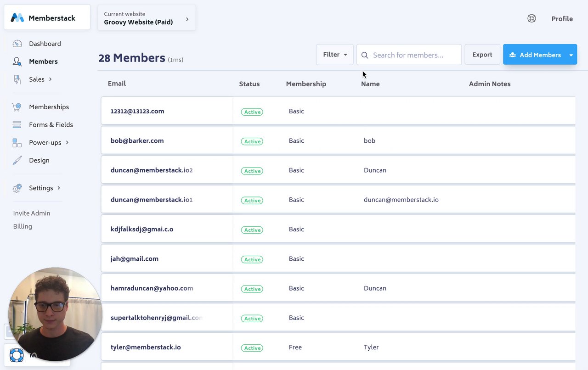Click the Export button

(x=482, y=55)
